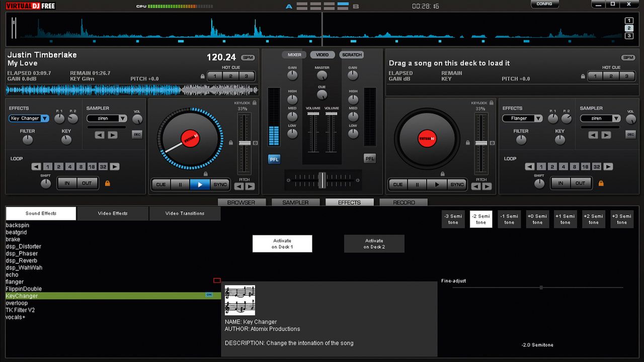Toggle the PFL button for deck 2

coord(370,159)
